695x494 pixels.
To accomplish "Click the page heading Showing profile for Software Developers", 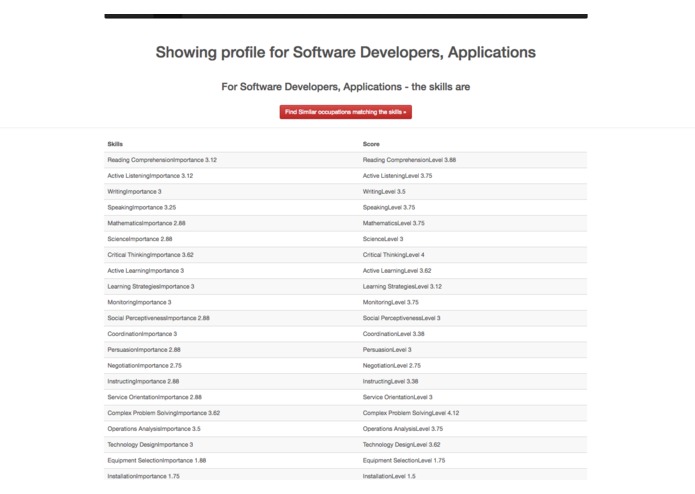I will point(345,52).
